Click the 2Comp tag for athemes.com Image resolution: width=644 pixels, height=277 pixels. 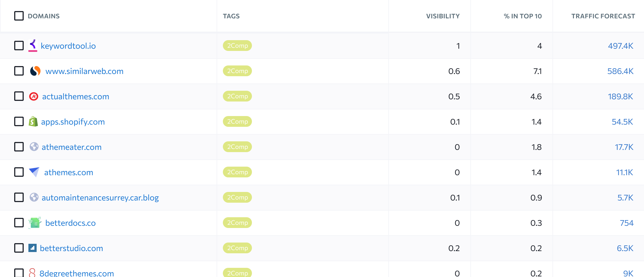237,172
